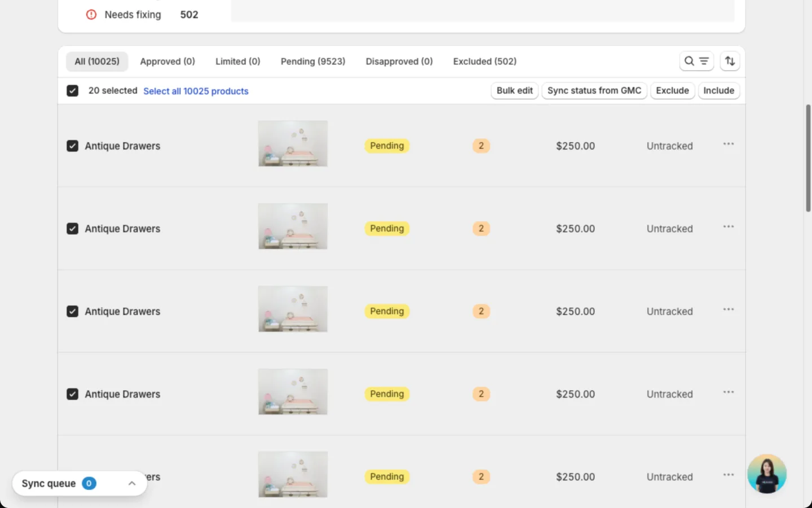This screenshot has width=812, height=508.
Task: Expand the Sync queue panel chevron
Action: (131, 483)
